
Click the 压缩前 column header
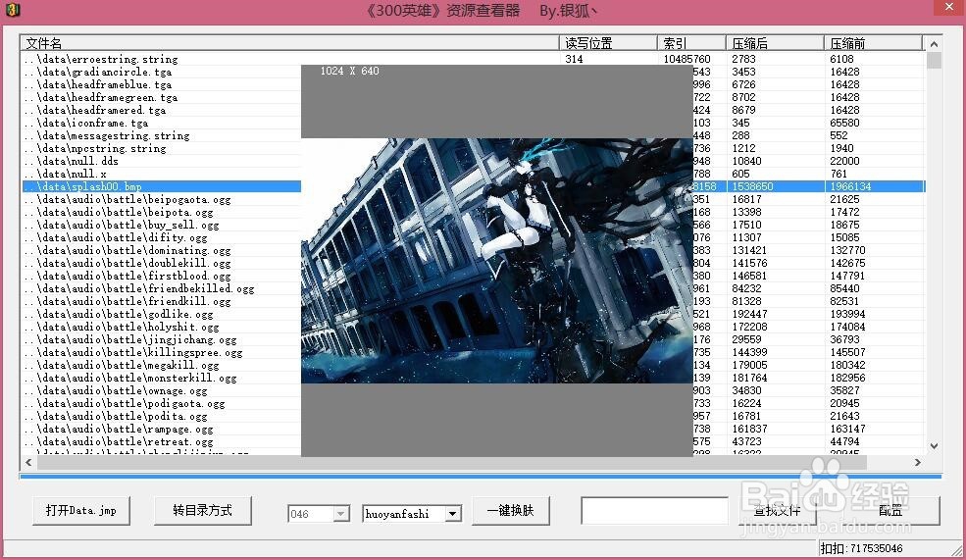[x=873, y=43]
